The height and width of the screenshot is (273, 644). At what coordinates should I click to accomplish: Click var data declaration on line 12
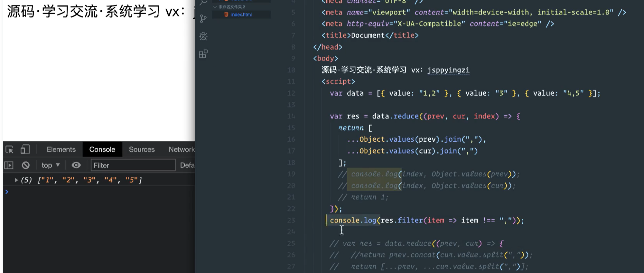pos(347,93)
